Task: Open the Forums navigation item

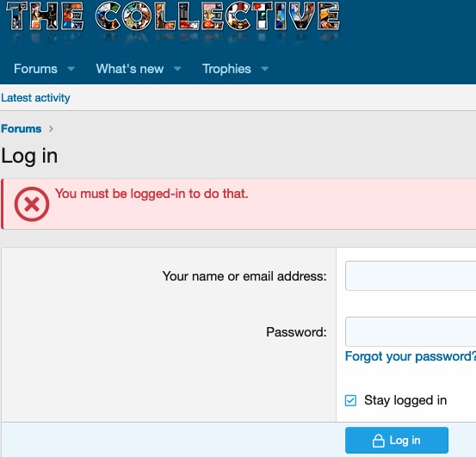Action: 35,69
